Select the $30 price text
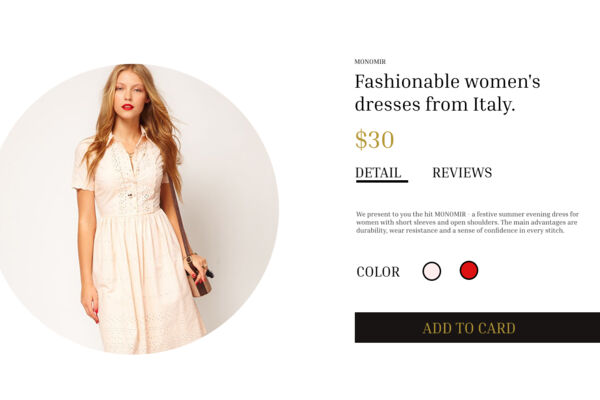 point(375,139)
